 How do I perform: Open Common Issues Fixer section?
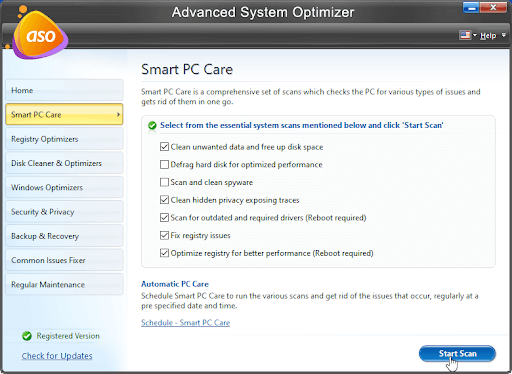click(64, 260)
